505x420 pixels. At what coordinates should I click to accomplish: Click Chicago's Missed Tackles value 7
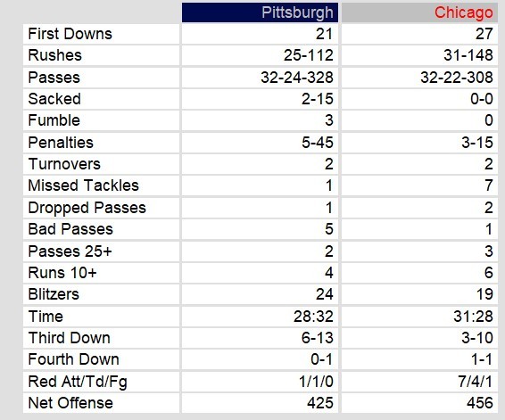[489, 185]
